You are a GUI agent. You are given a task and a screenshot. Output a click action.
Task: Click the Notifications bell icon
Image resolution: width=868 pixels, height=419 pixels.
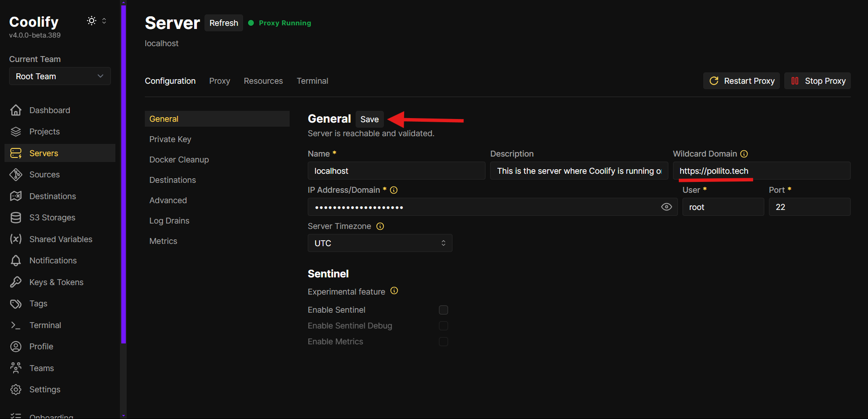click(x=16, y=261)
